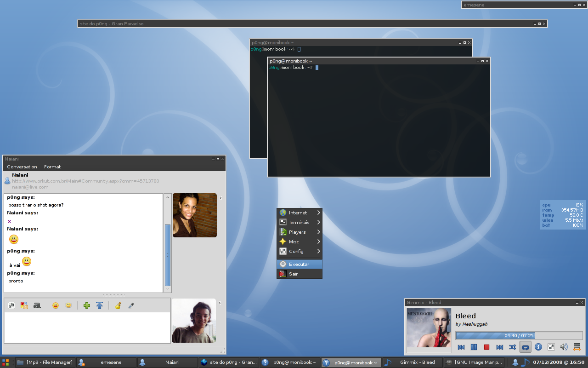Select Executar from the desktop menu
This screenshot has height=368, width=588.
click(x=300, y=264)
